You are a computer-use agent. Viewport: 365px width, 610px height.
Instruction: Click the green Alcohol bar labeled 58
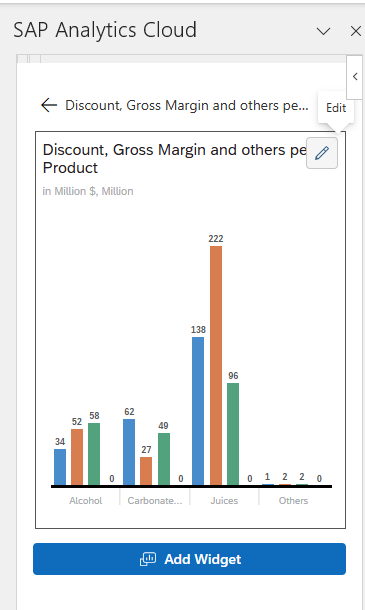click(x=94, y=454)
